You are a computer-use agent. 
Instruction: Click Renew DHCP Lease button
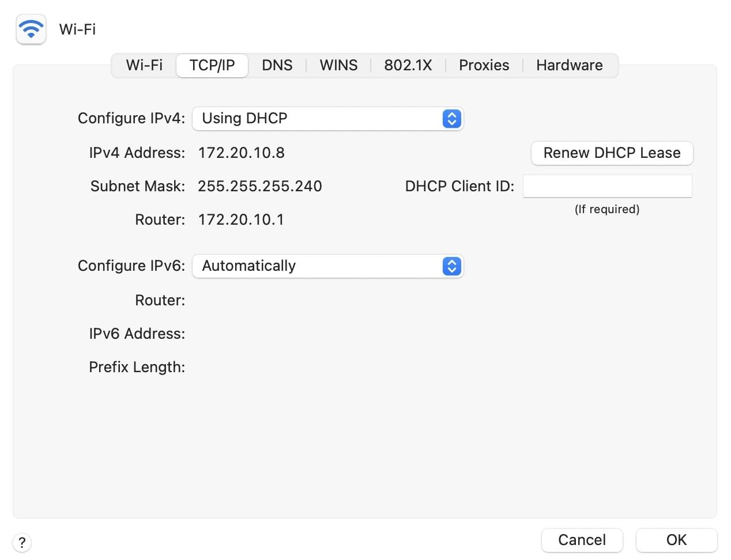[x=612, y=153]
